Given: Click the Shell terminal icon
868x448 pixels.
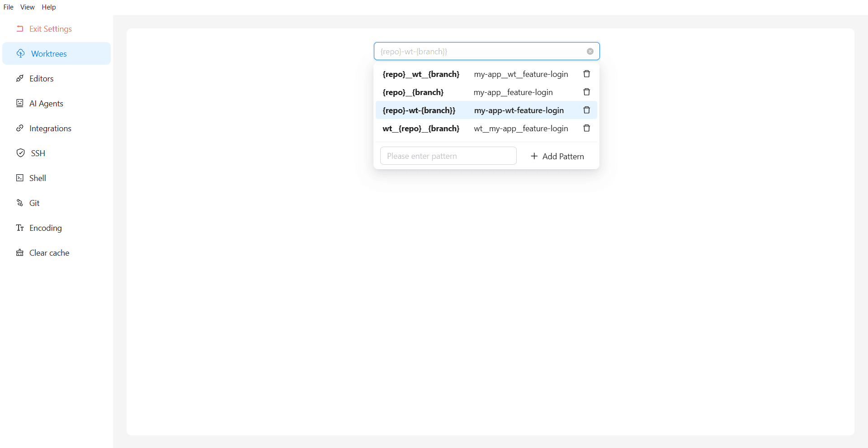Looking at the screenshot, I should (x=20, y=178).
